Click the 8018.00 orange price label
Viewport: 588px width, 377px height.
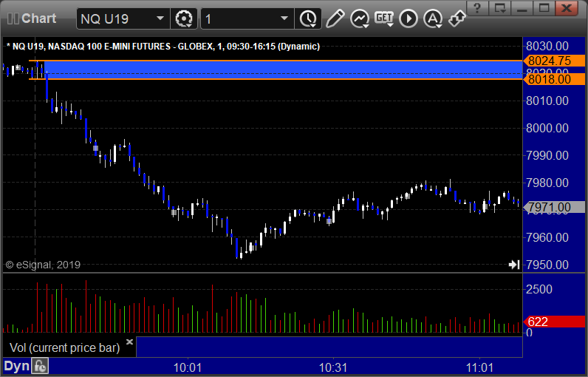(554, 79)
